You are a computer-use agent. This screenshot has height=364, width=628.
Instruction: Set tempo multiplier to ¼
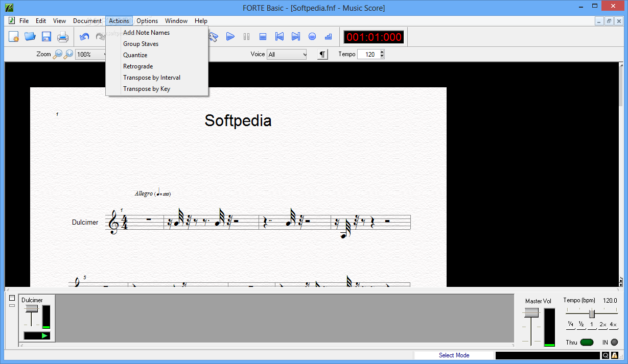571,325
